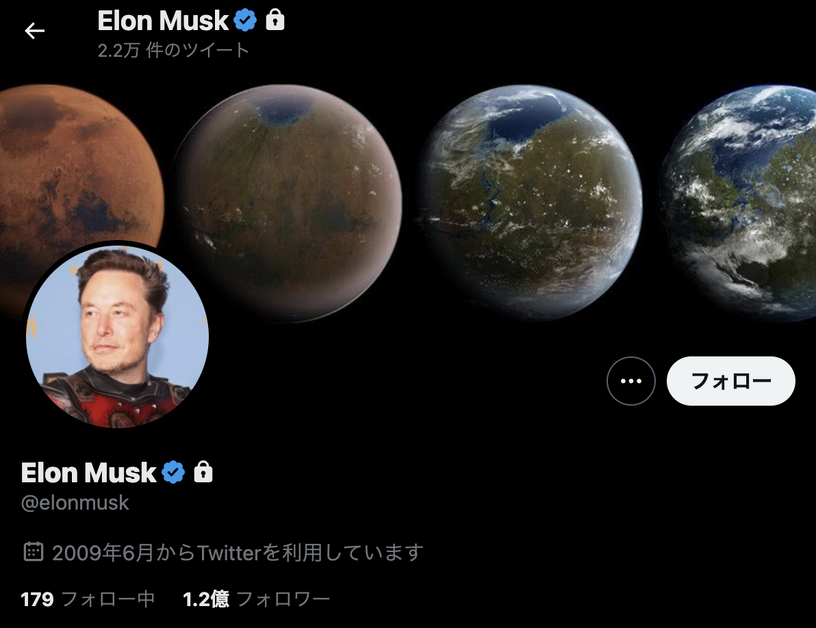Open the three-dot more options button

coord(631,381)
